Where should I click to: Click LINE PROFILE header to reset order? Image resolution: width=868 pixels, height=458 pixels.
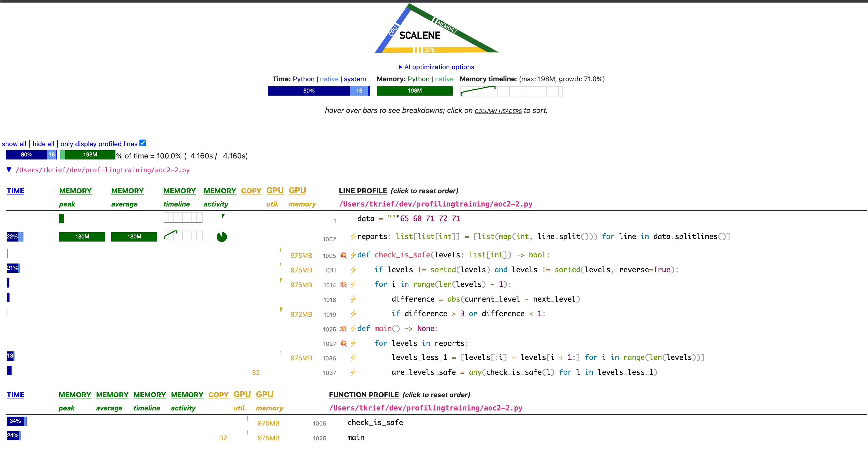coord(363,191)
